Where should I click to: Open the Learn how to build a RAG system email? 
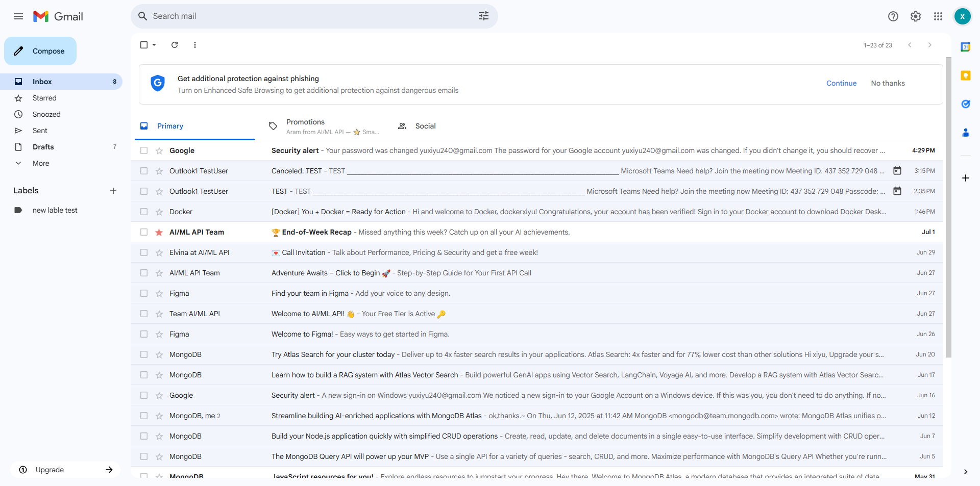click(x=537, y=375)
